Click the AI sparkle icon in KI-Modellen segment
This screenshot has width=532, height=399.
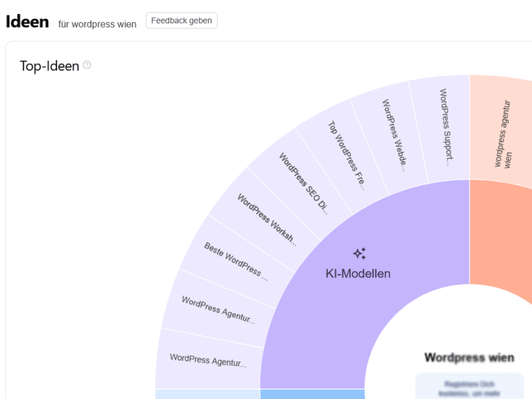(360, 252)
